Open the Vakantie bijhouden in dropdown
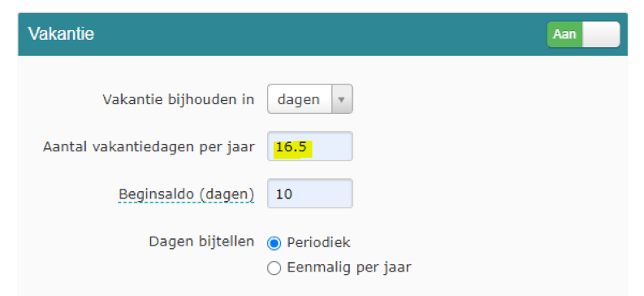The width and height of the screenshot is (644, 296). pos(309,99)
